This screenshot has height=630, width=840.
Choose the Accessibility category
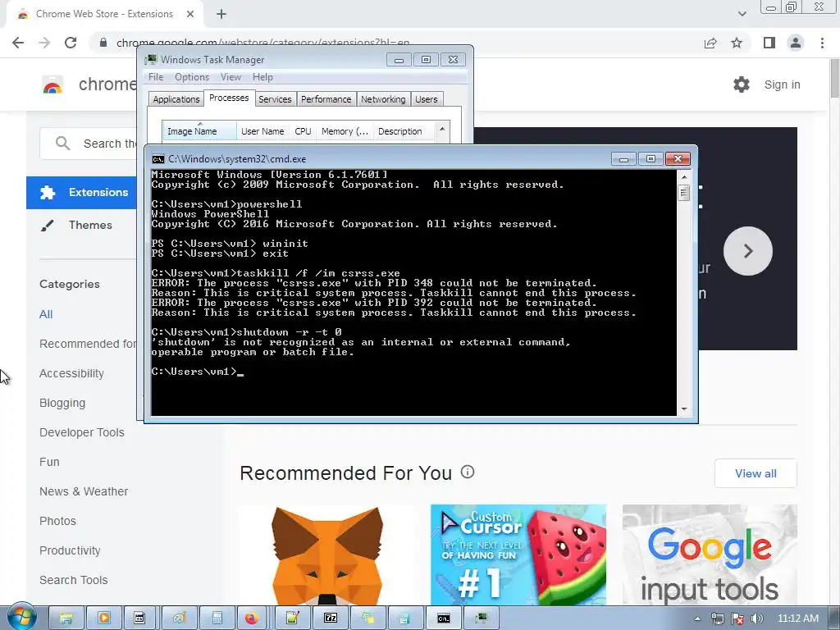[72, 373]
